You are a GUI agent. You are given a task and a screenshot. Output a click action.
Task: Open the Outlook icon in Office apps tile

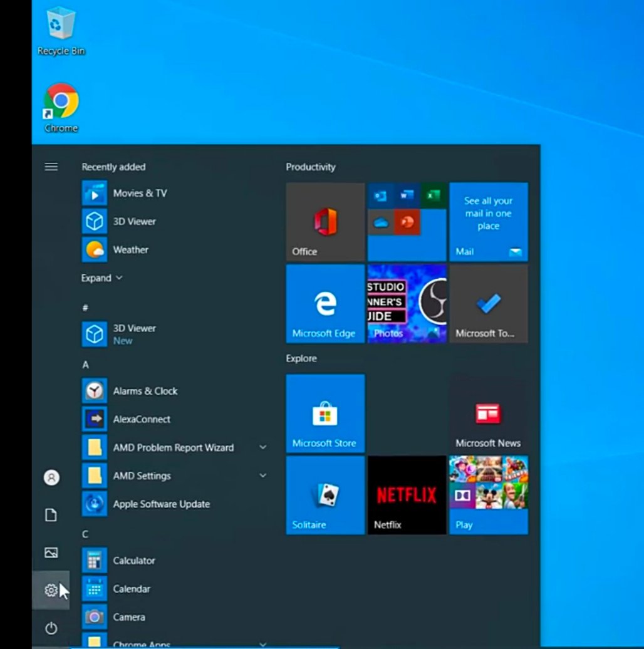coord(380,195)
